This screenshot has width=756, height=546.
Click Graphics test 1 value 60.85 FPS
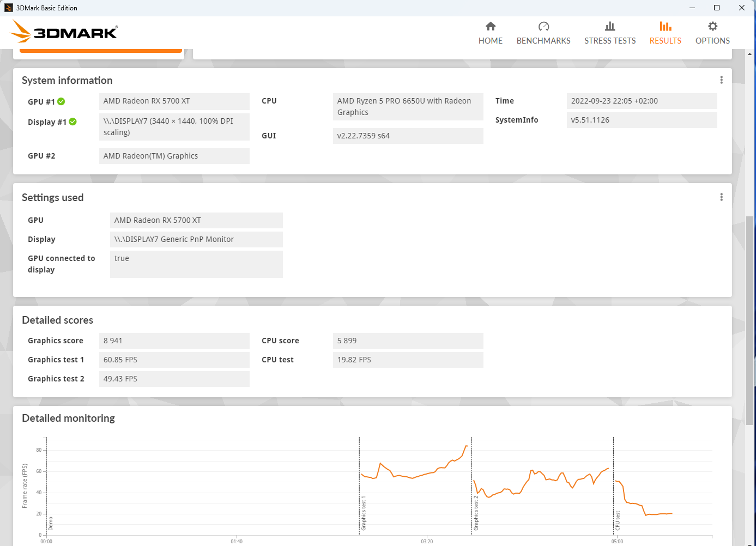tap(174, 360)
